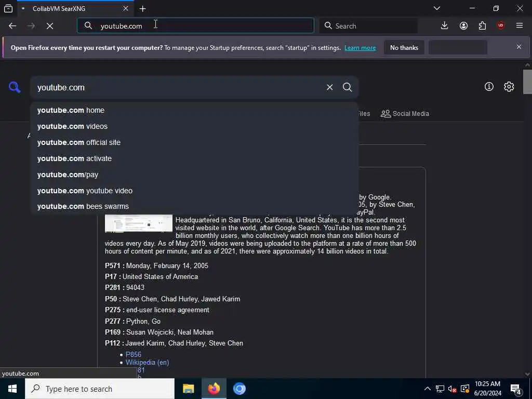Click the text 'P277 : Python, Go'
Screen dimensions: 532x399
coord(132,321)
